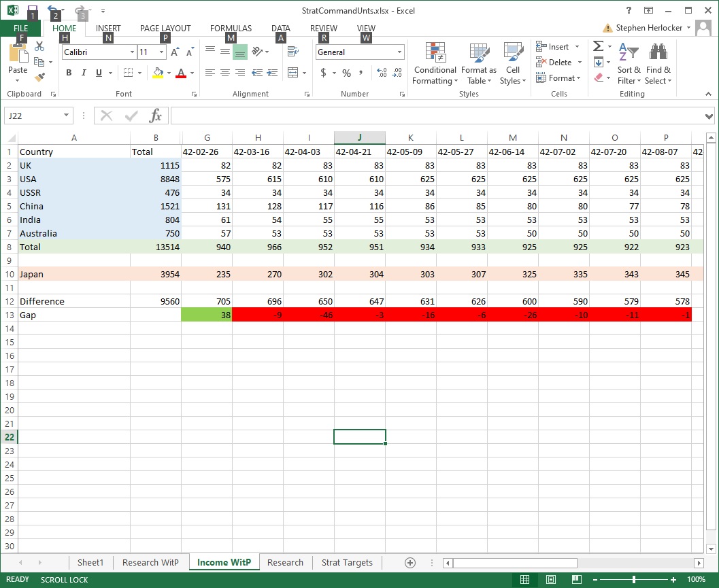This screenshot has width=719, height=588.
Task: Open Sort & Filter menu
Action: coord(629,63)
